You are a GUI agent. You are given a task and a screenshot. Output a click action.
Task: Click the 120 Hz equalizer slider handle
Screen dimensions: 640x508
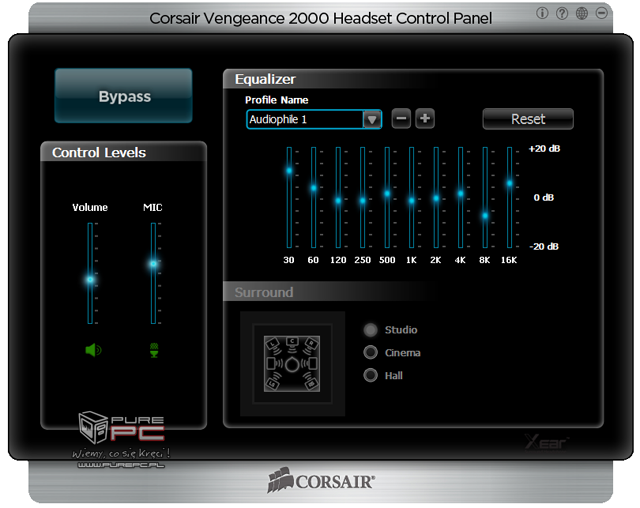(x=338, y=201)
